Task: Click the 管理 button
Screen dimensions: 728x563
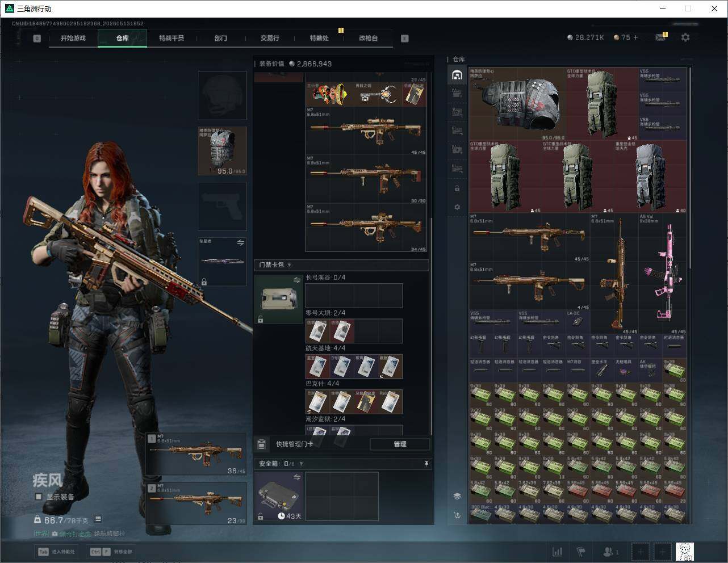Action: point(400,444)
